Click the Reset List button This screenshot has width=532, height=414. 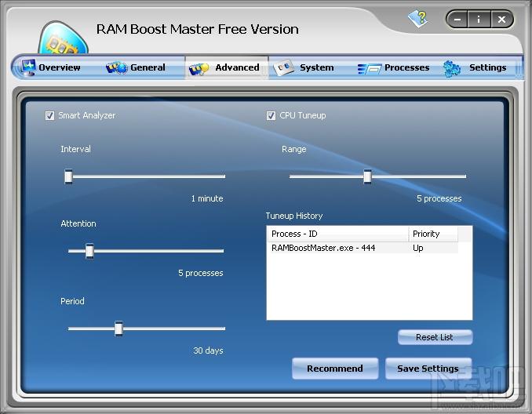point(435,337)
